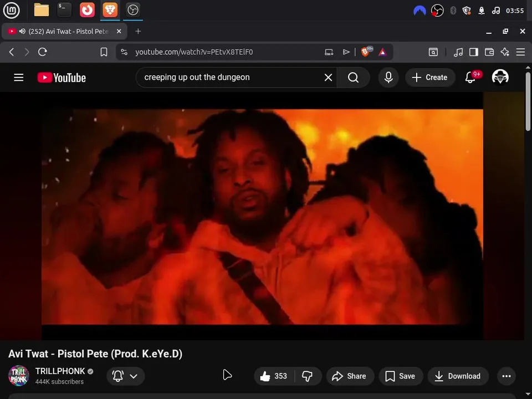Submit search with the magnifier button
Viewport: 532px width, 399px height.
(353, 78)
